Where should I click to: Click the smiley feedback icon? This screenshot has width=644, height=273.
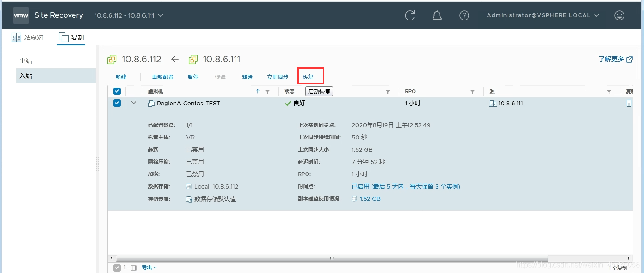pyautogui.click(x=619, y=15)
